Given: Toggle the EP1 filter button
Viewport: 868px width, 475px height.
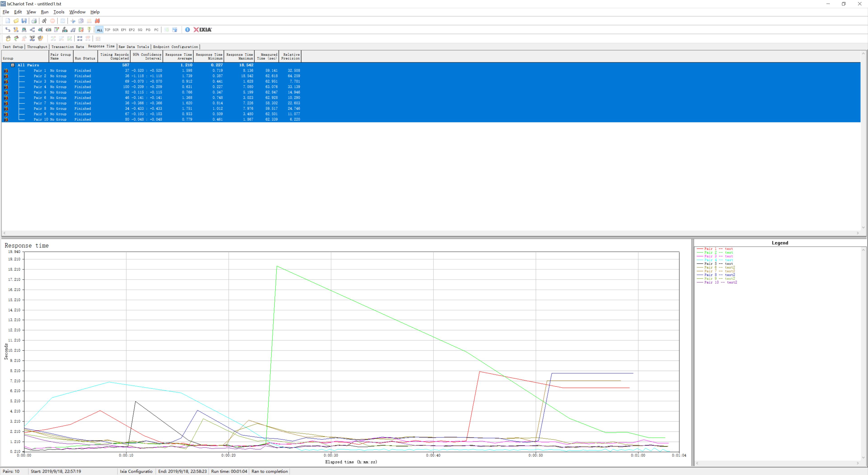Looking at the screenshot, I should point(124,30).
